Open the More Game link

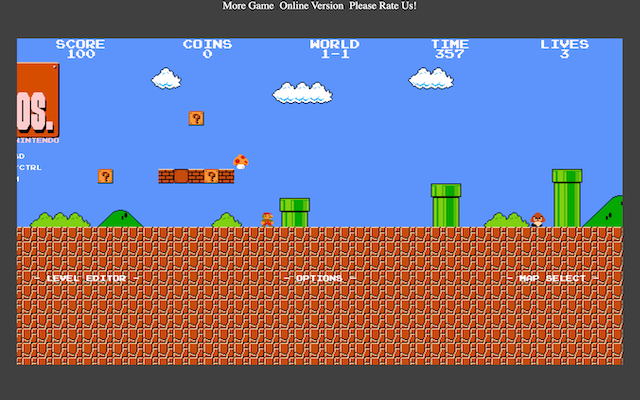coord(248,6)
